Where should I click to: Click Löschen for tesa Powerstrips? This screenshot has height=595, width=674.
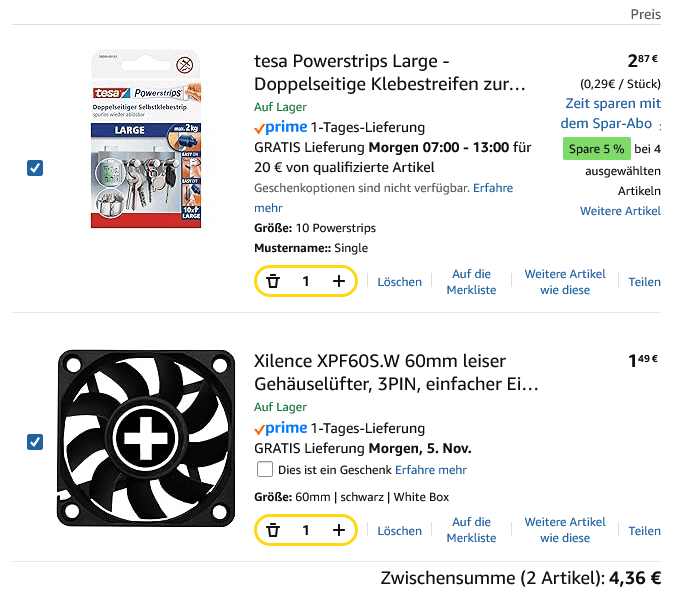tap(399, 282)
